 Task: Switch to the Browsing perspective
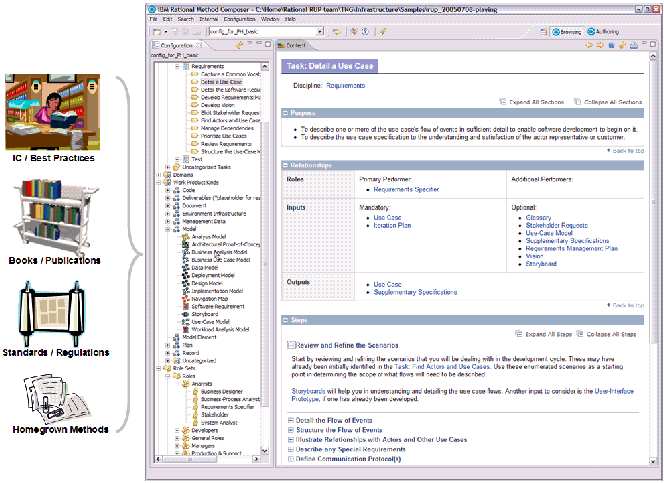567,32
